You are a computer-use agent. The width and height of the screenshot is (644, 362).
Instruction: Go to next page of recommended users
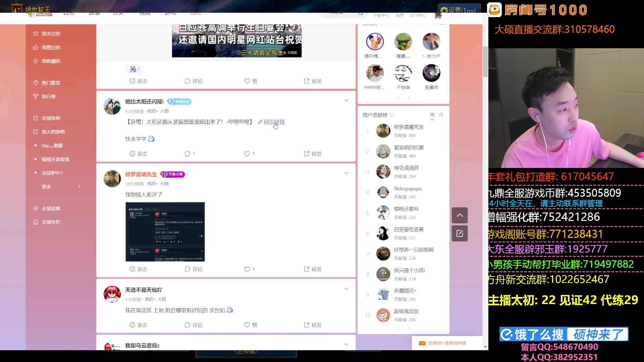click(409, 97)
